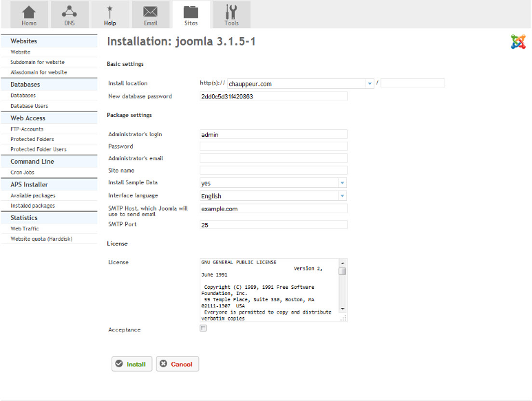Open FTP-Accounts sidebar link
This screenshot has width=532, height=401.
coord(27,129)
